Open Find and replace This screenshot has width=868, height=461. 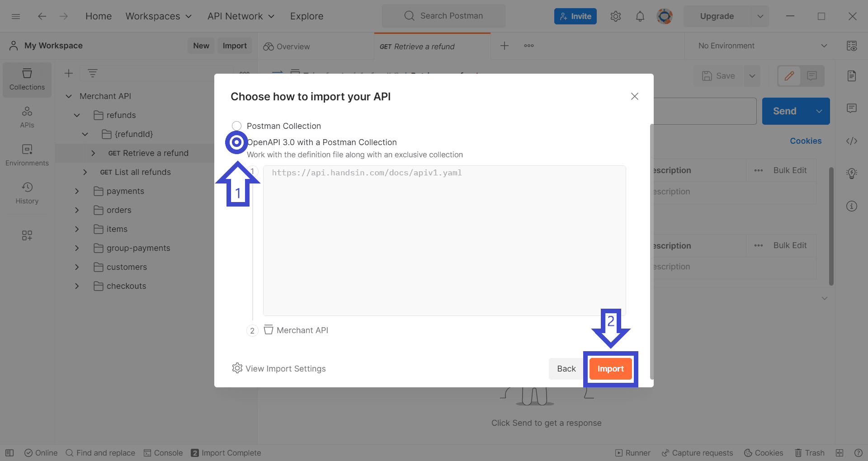point(100,453)
